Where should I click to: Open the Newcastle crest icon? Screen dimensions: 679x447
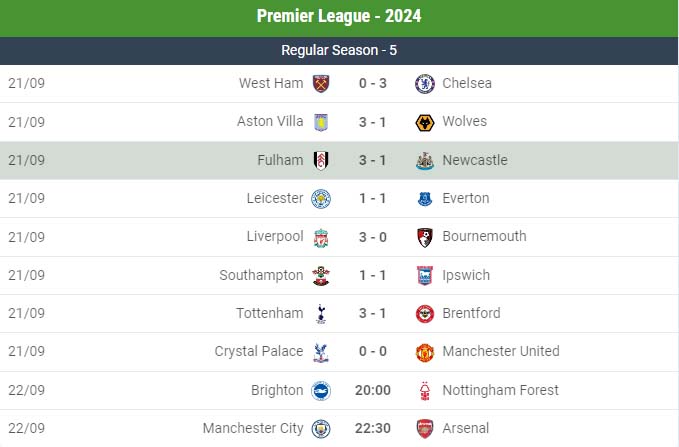(425, 161)
